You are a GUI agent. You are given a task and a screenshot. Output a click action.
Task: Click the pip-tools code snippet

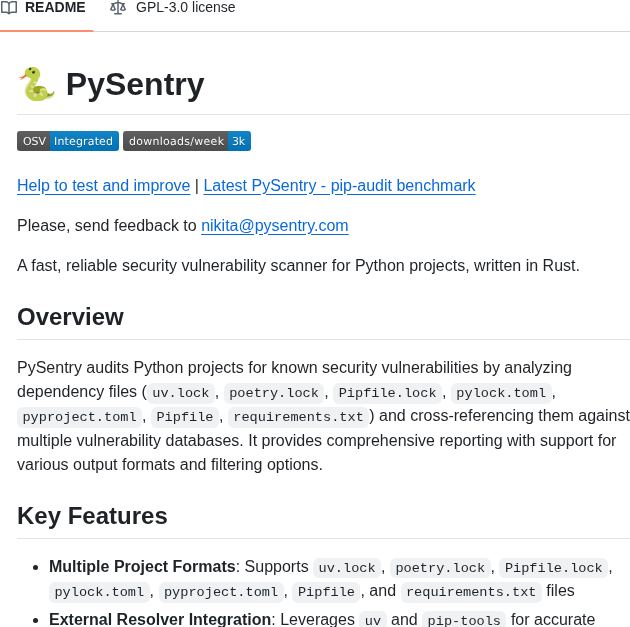click(464, 620)
